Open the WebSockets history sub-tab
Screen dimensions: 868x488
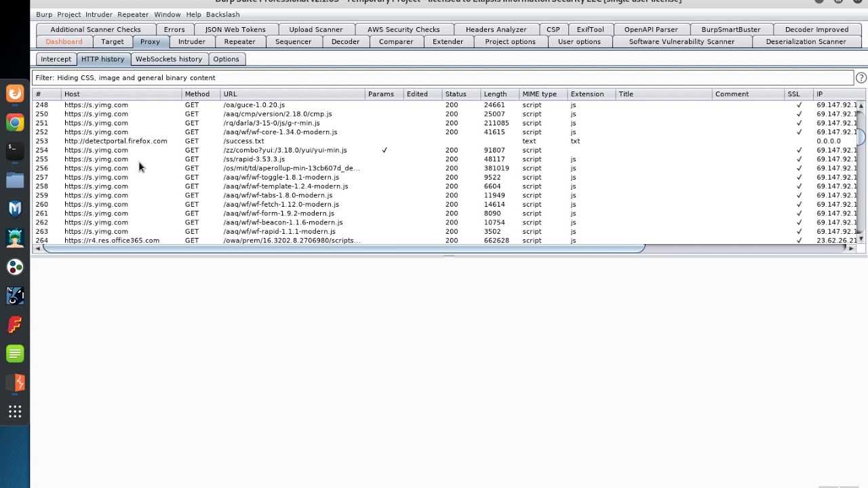169,59
